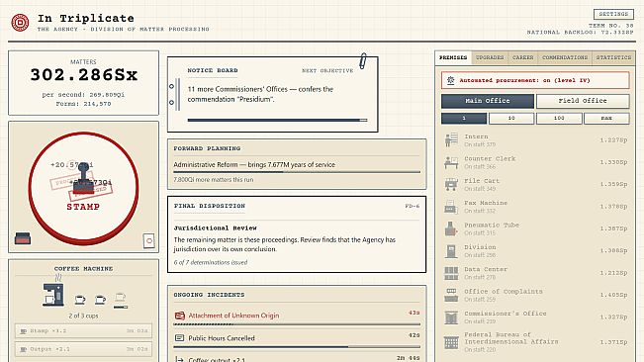
Task: Click 'Forms: 214,570' text
Action: 83,104
